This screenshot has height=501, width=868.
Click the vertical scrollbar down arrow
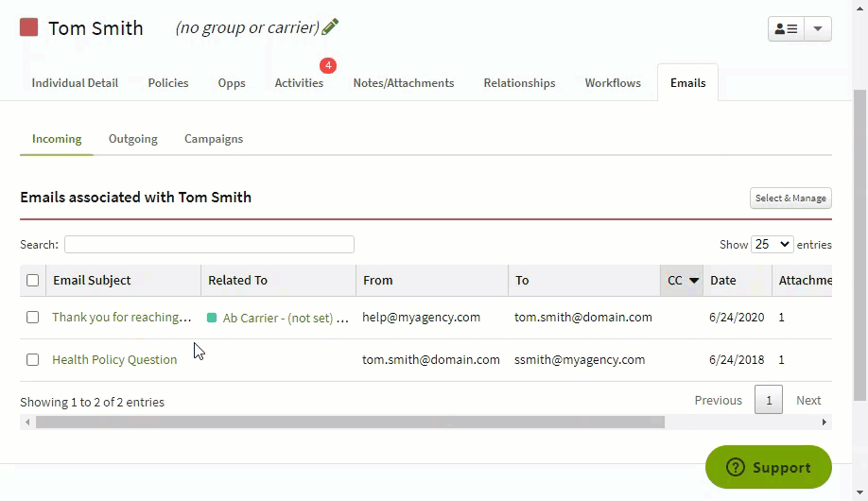859,492
